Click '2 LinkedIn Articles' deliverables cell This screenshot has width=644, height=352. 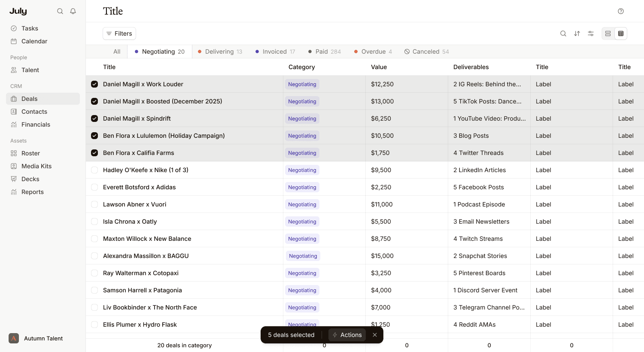[480, 170]
